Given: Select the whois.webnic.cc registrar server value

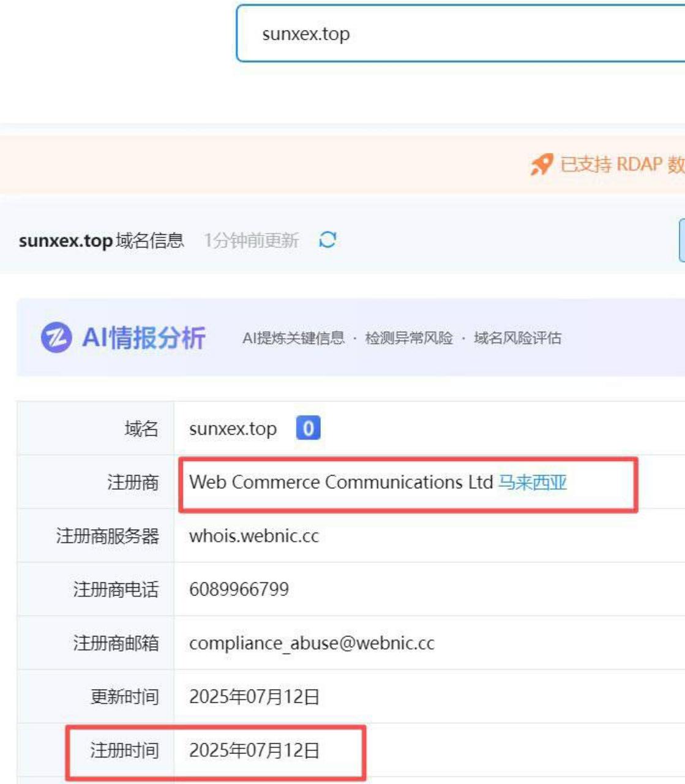Looking at the screenshot, I should (254, 536).
